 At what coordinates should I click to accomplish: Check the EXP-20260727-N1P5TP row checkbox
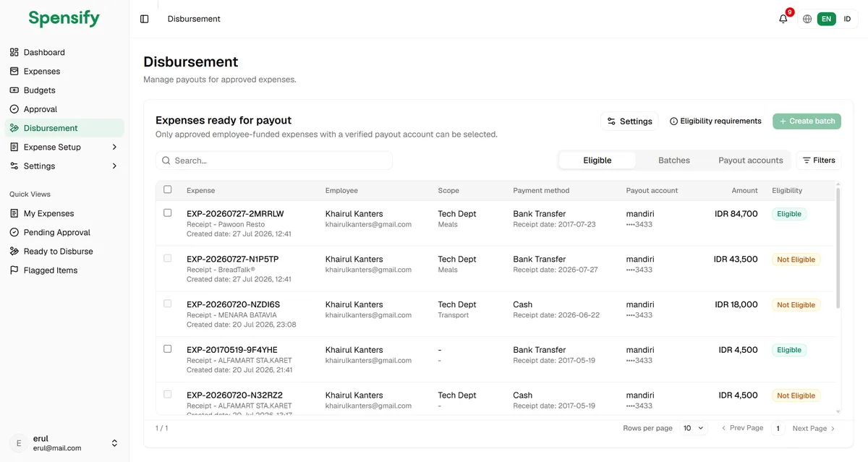tap(168, 258)
